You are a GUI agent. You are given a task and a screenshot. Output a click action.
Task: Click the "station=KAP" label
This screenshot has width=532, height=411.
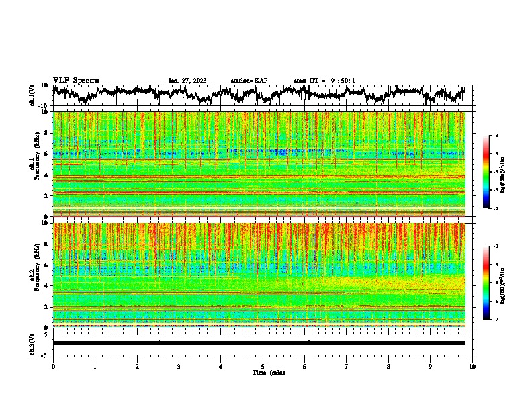pyautogui.click(x=249, y=81)
